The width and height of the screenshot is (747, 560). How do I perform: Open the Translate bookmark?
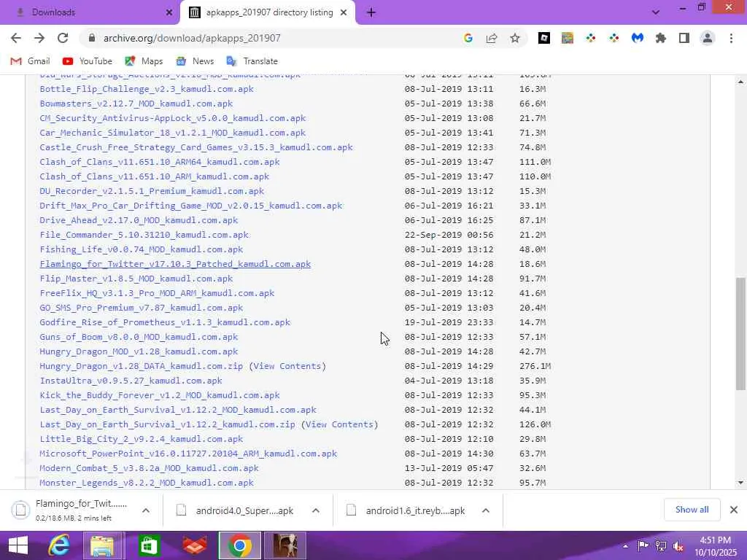click(252, 61)
